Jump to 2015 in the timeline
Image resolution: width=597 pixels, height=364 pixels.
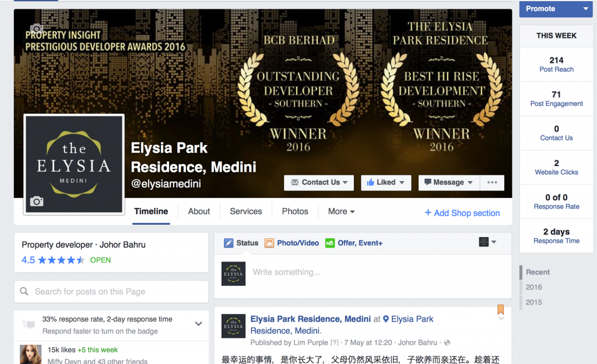(534, 302)
